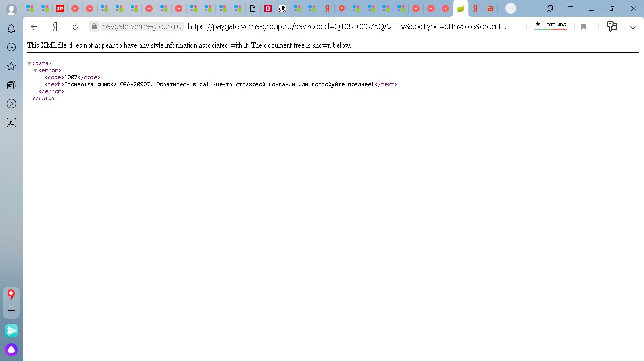The height and width of the screenshot is (362, 644).
Task: Open browsing history clock icon
Action: pyautogui.click(x=11, y=47)
